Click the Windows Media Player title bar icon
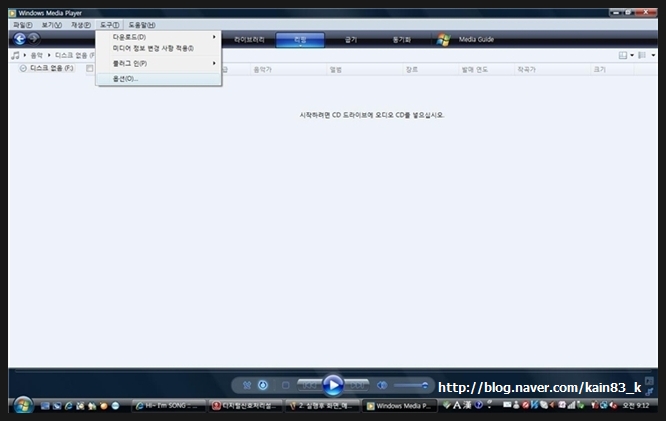Image resolution: width=666 pixels, height=421 pixels. tap(13, 13)
